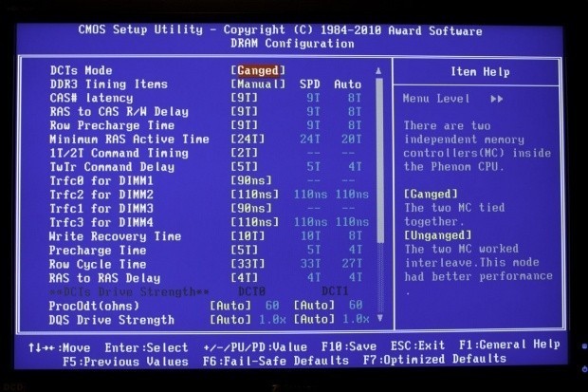
Task: Click the Precharge Time label
Action: pos(98,251)
